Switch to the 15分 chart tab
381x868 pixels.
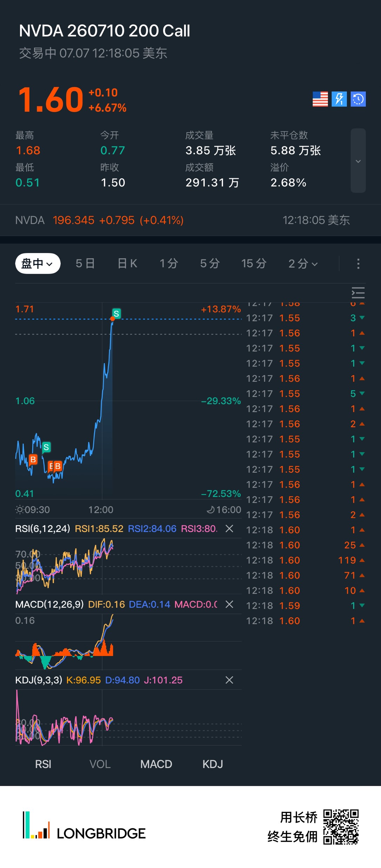coord(254,264)
